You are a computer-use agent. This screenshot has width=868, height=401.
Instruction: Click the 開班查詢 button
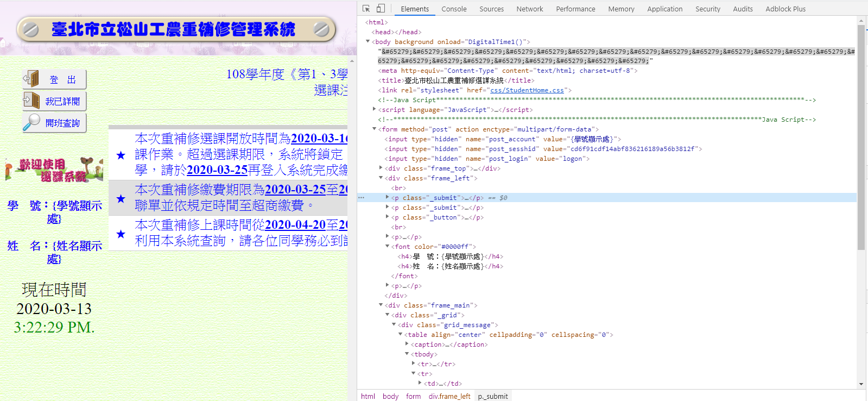pos(54,123)
